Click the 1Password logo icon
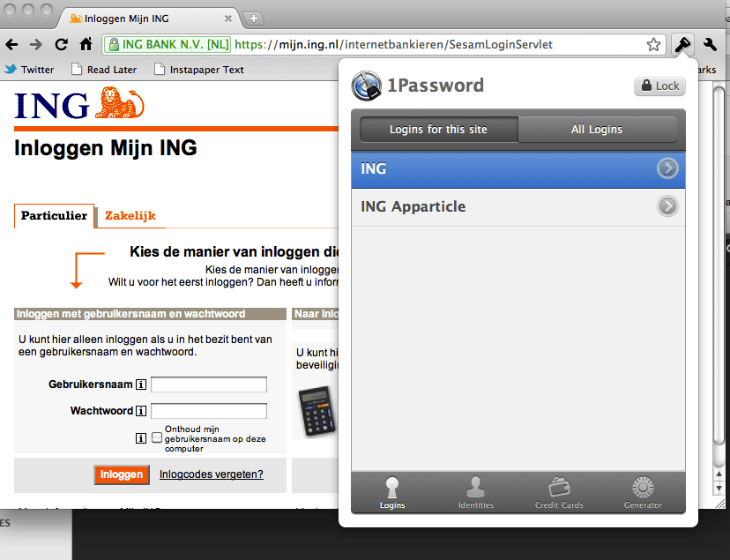This screenshot has width=730, height=560. coord(367,86)
